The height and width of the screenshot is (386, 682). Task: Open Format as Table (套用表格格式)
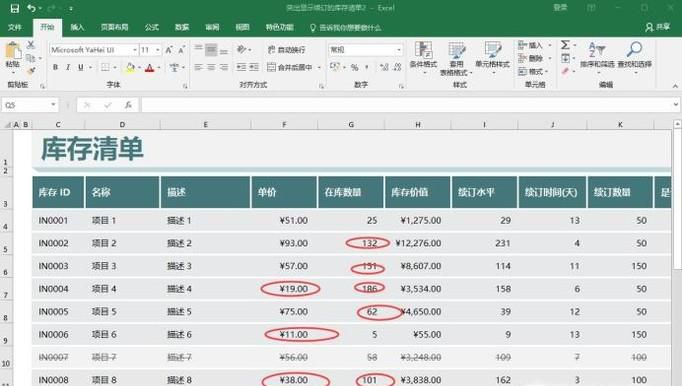[x=456, y=59]
